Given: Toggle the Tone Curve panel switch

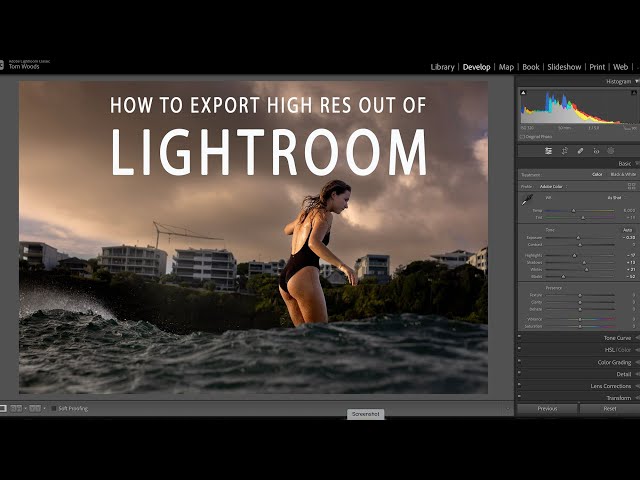Looking at the screenshot, I should 519,337.
